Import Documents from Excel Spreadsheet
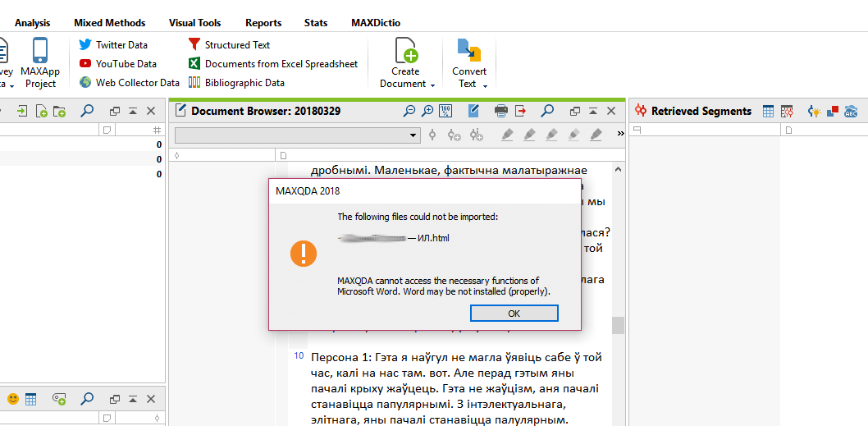This screenshot has height=426, width=868. point(273,64)
